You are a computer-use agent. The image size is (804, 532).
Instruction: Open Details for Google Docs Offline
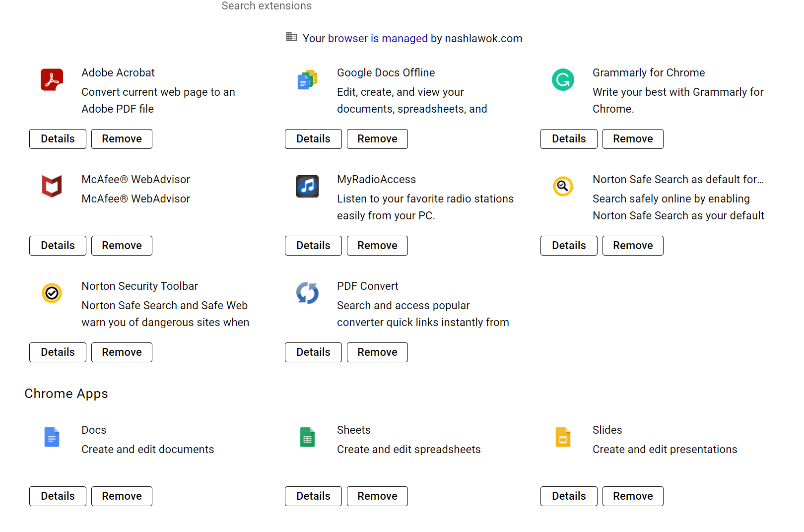pos(313,139)
